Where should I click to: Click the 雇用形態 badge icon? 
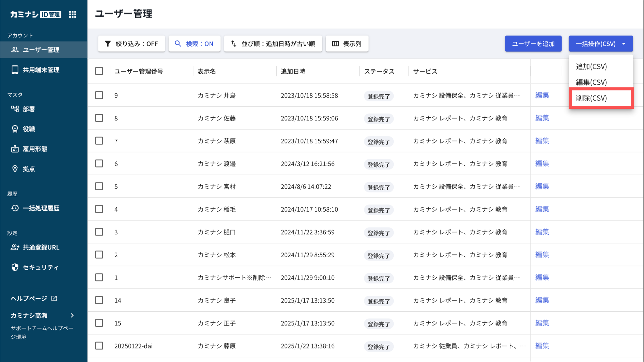tap(15, 149)
